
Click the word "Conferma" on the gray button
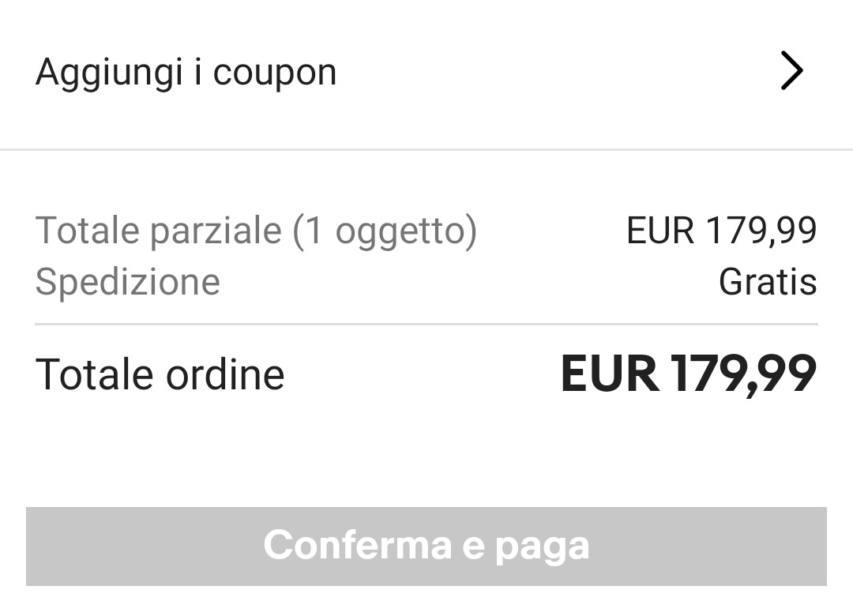[358, 546]
